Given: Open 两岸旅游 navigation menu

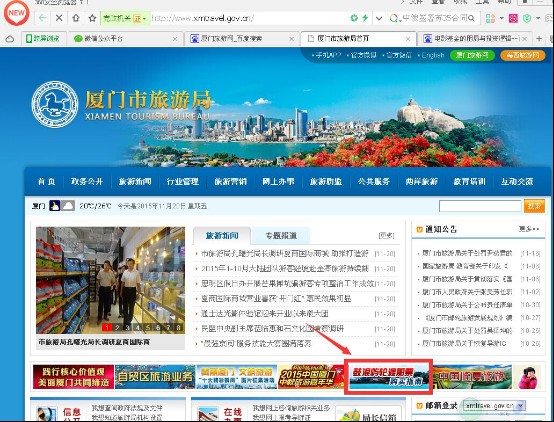Looking at the screenshot, I should pyautogui.click(x=422, y=181).
